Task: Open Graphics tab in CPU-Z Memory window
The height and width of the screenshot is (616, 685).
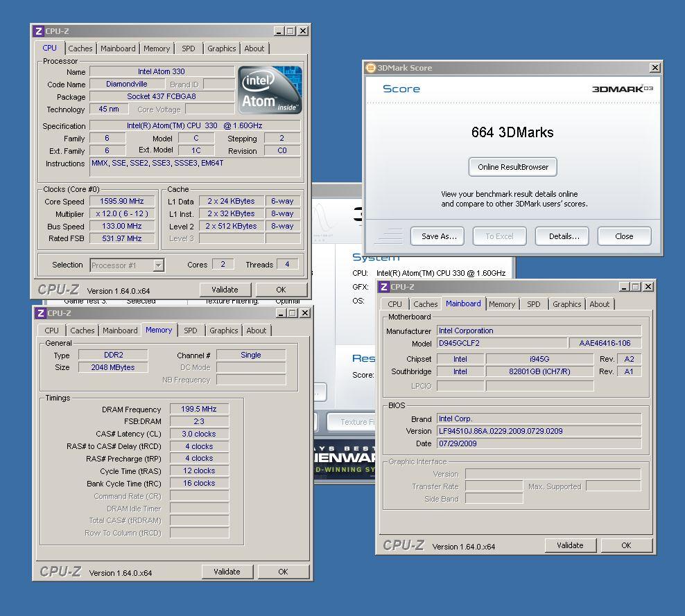Action: [224, 331]
